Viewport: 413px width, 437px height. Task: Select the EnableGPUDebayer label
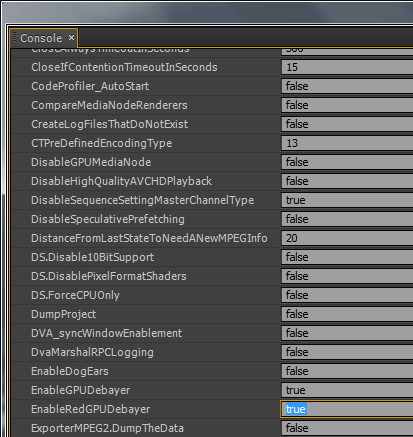click(80, 390)
